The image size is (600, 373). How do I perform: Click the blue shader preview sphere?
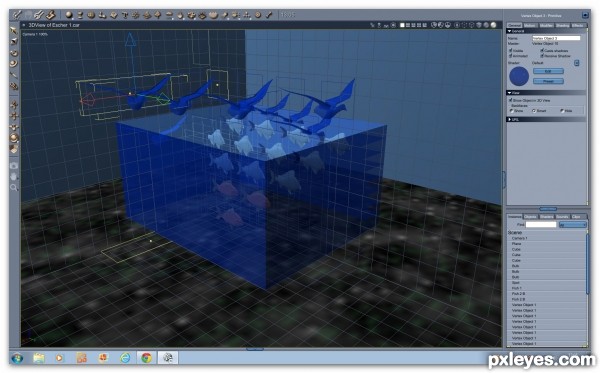pyautogui.click(x=519, y=76)
